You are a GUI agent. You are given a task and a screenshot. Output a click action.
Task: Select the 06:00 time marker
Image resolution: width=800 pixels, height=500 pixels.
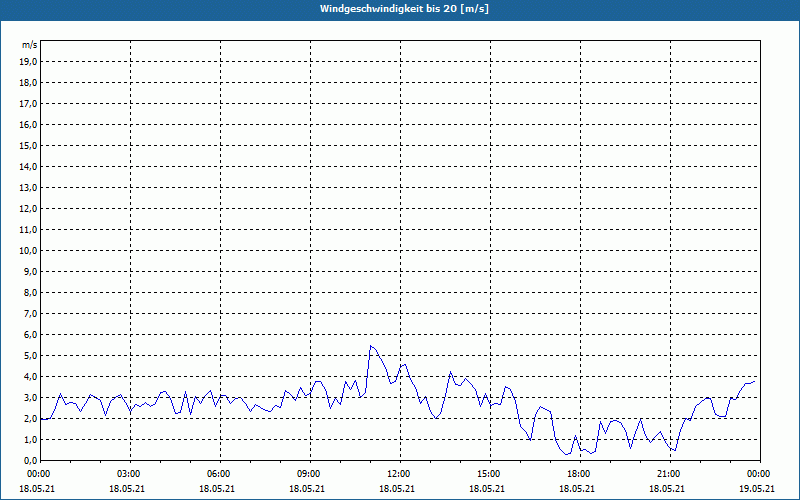(219, 474)
